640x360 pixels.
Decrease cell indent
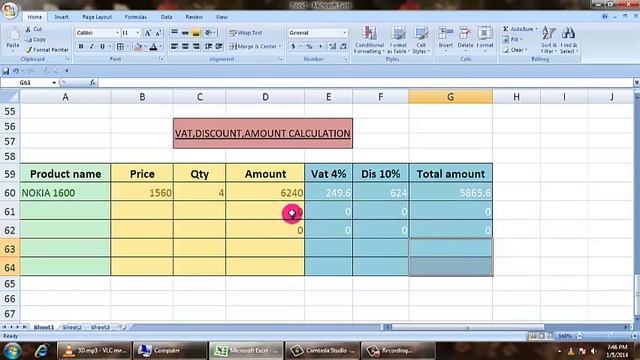coord(209,47)
